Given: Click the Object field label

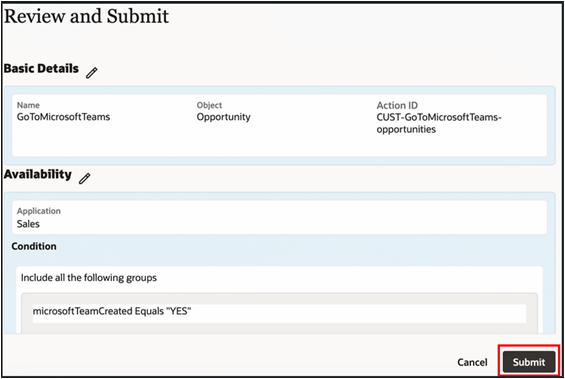Looking at the screenshot, I should pyautogui.click(x=209, y=105).
